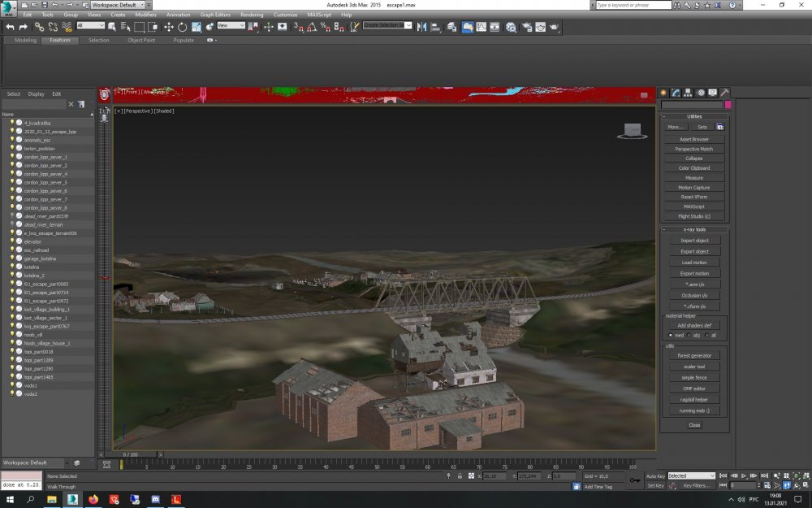Click the Undo arrow in main toolbar
The image size is (812, 508).
click(x=10, y=27)
